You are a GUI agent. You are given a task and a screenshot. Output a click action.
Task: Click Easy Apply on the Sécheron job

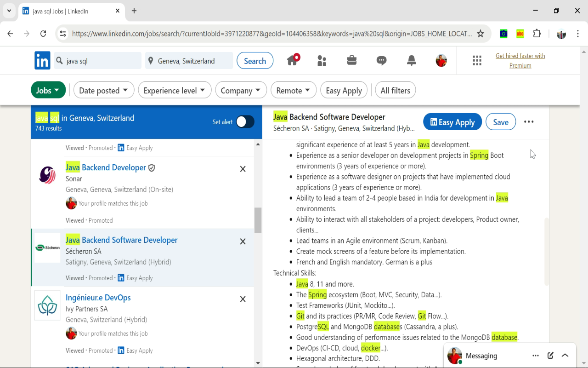(452, 121)
